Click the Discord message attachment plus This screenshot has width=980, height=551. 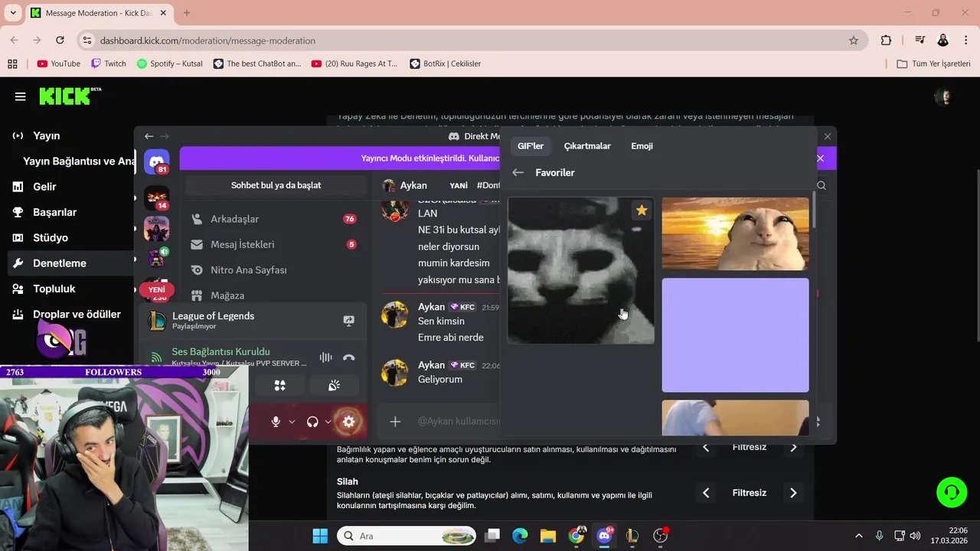pyautogui.click(x=395, y=422)
